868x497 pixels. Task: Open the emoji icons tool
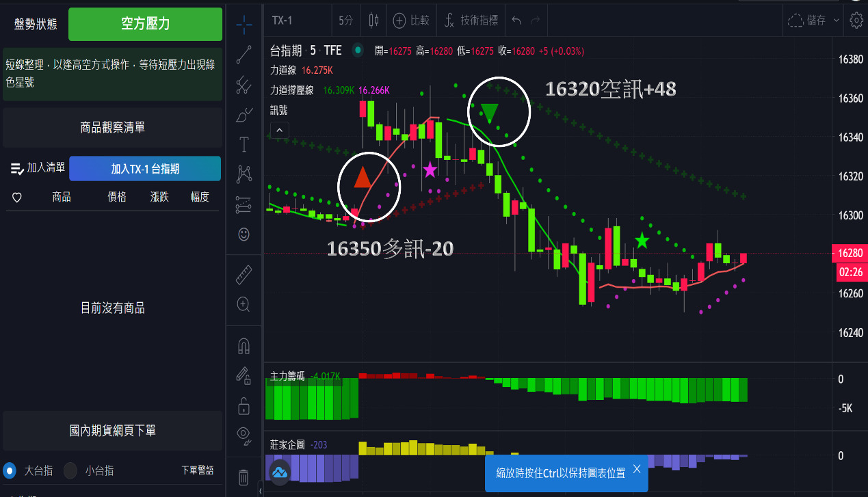point(244,234)
